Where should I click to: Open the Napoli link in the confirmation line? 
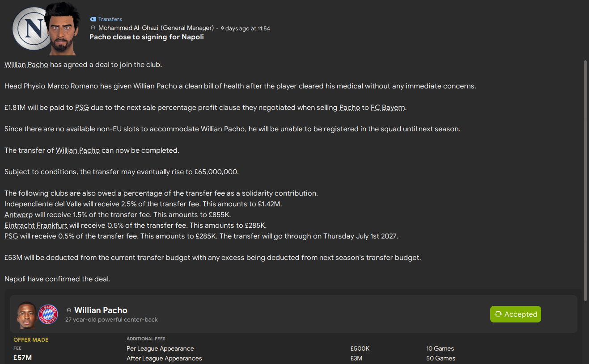click(15, 279)
